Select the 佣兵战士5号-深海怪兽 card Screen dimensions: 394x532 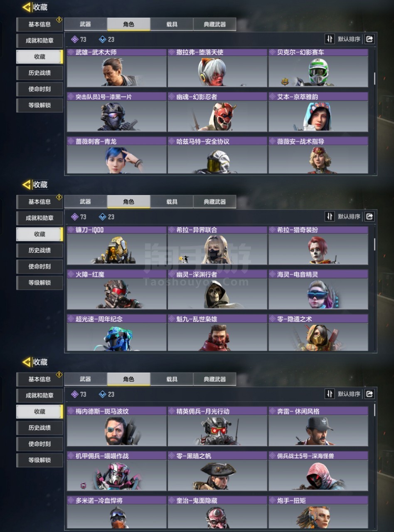point(318,471)
